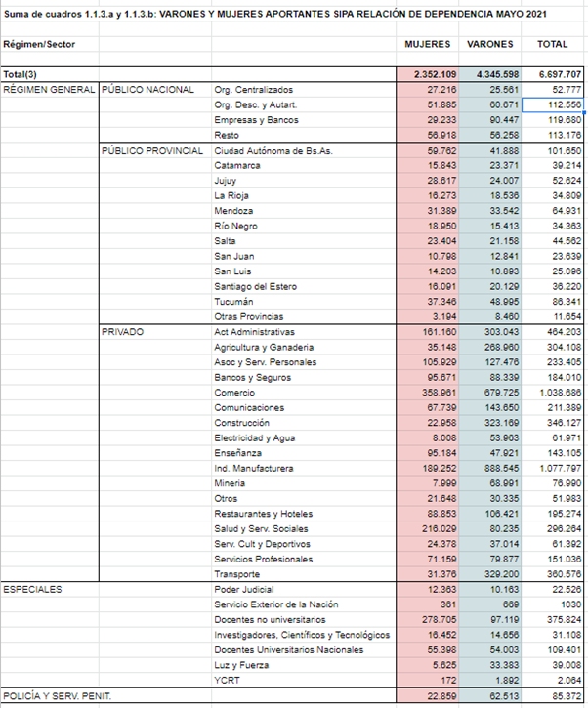Click the PÚBLICO NACIONAL sector cell

(x=149, y=90)
